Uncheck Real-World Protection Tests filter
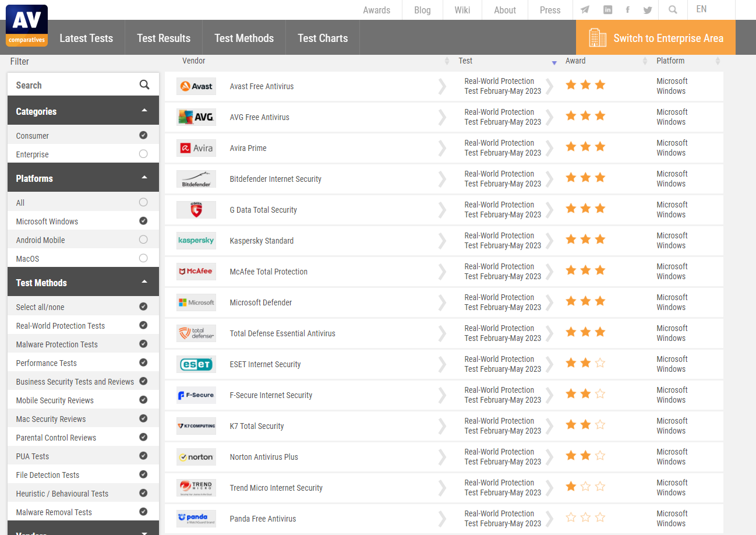Viewport: 756px width, 535px height. pos(143,325)
